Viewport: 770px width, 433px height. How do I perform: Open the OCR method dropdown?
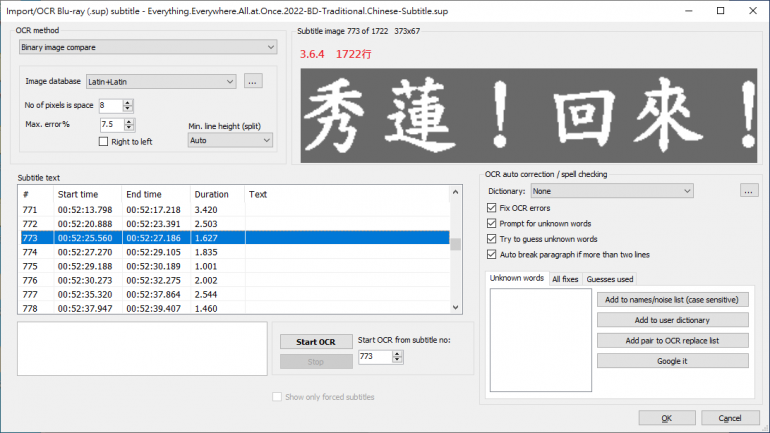coord(148,47)
